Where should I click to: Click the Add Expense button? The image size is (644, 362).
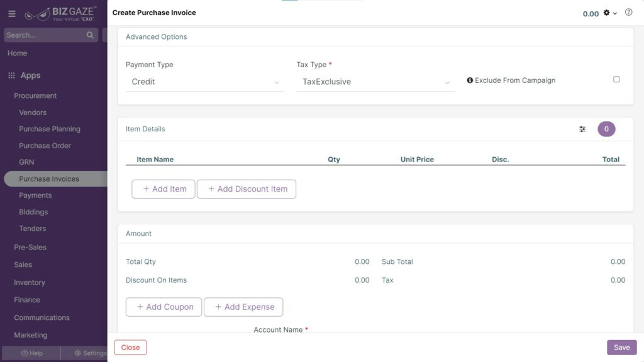pyautogui.click(x=243, y=307)
